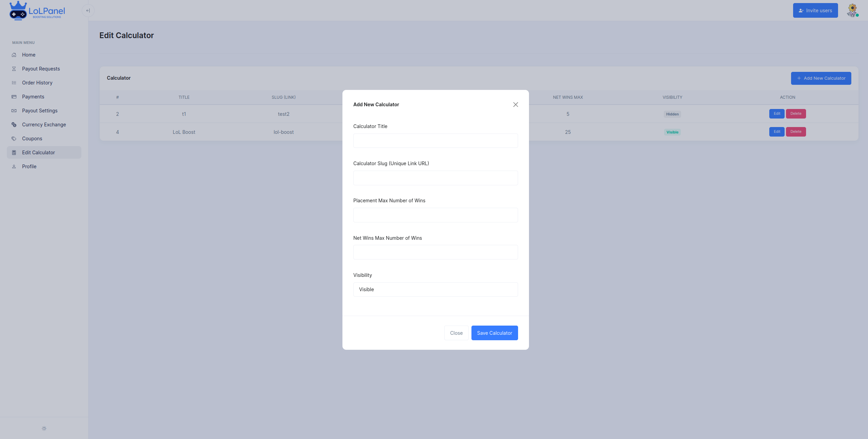Click Invite users button

(x=815, y=11)
